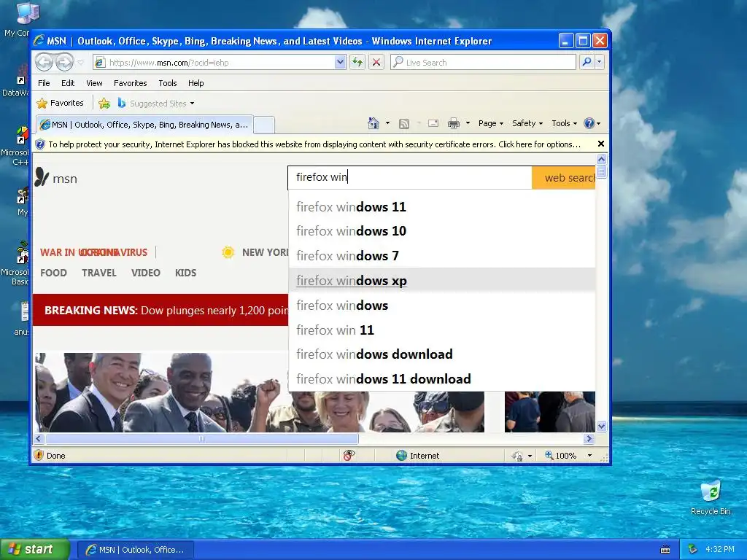Viewport: 747px width, 560px height.
Task: Click the Stop loading red X icon
Action: tap(376, 62)
